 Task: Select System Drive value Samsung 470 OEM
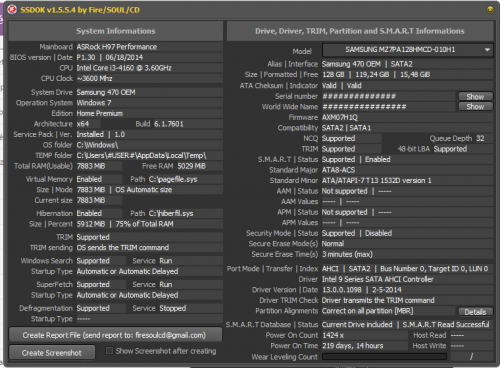tap(106, 92)
